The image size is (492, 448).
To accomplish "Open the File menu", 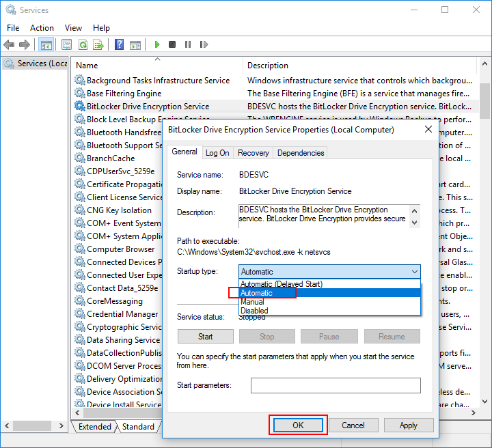I will coord(13,28).
